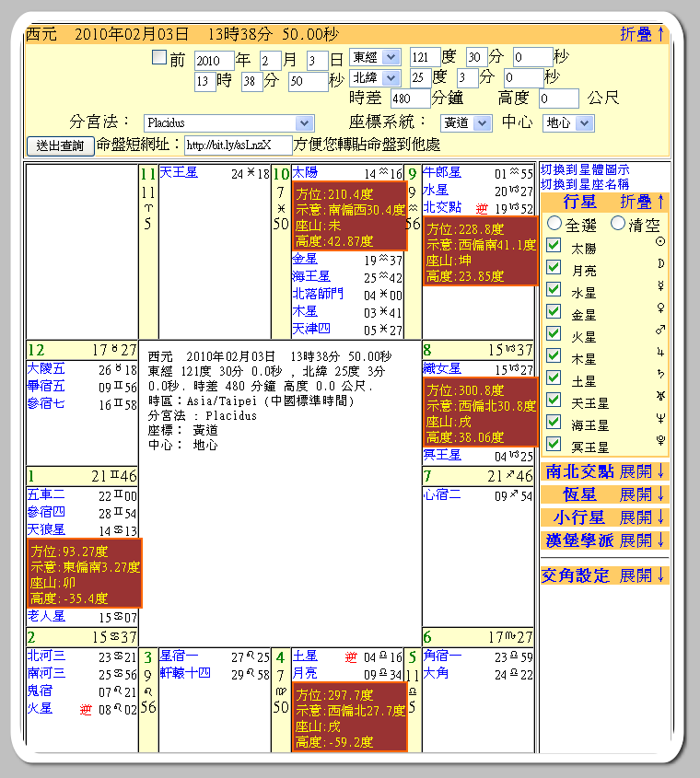
Task: Click the Moon crescent symbol beside 月亮
Action: click(659, 264)
